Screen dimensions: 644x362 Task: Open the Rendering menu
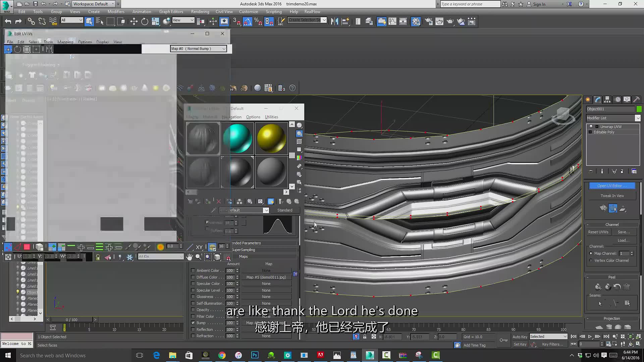click(200, 12)
